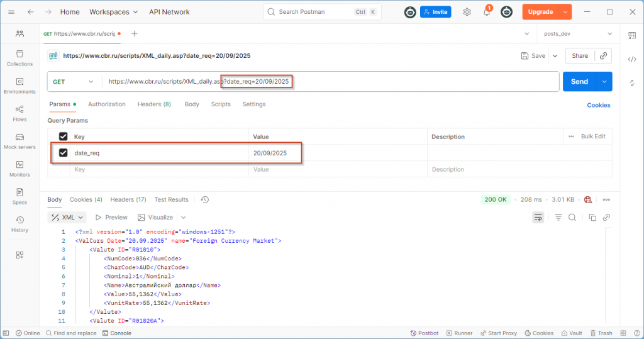Copy response body with copy icon
The image size is (644, 339).
point(592,218)
